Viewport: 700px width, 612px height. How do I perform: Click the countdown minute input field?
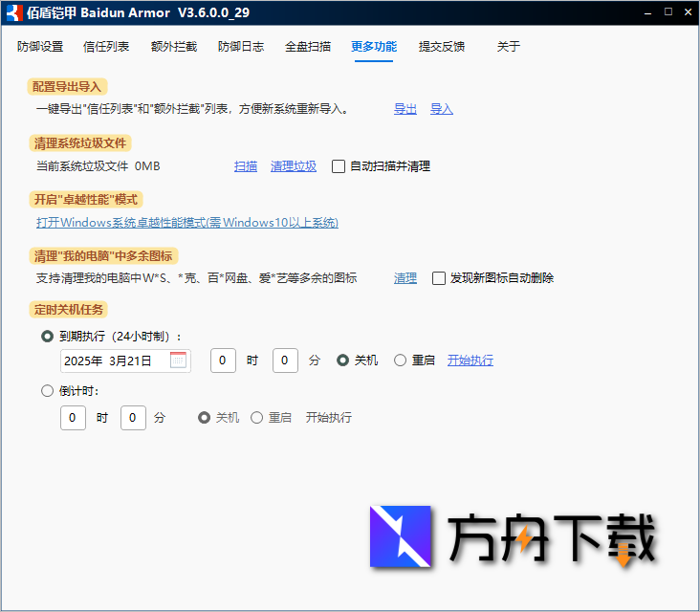[133, 418]
